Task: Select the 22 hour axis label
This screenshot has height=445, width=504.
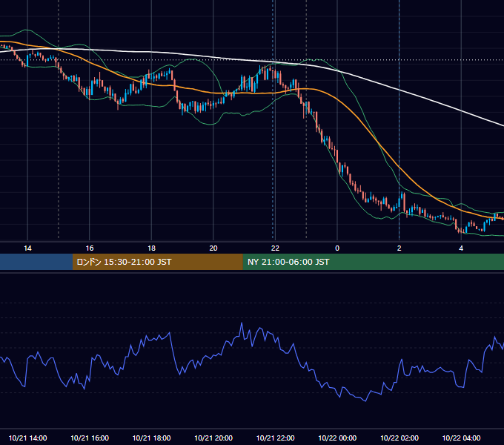Action: [x=275, y=248]
